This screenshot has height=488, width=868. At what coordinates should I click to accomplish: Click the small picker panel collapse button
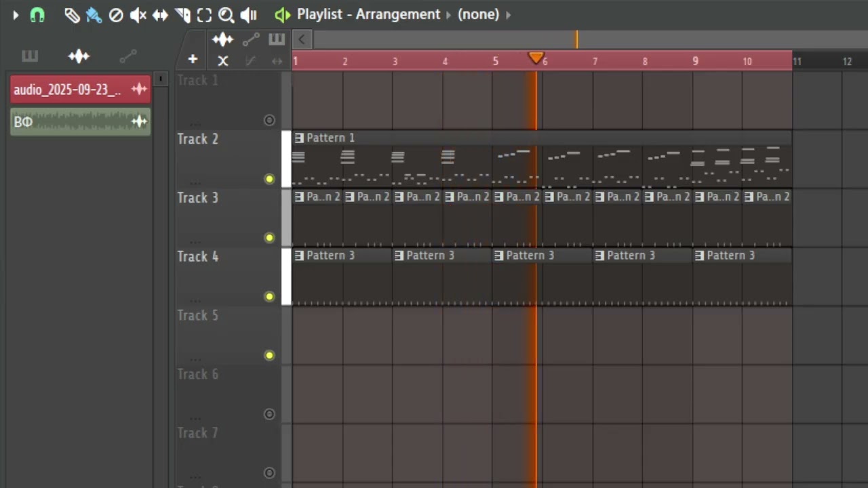161,79
